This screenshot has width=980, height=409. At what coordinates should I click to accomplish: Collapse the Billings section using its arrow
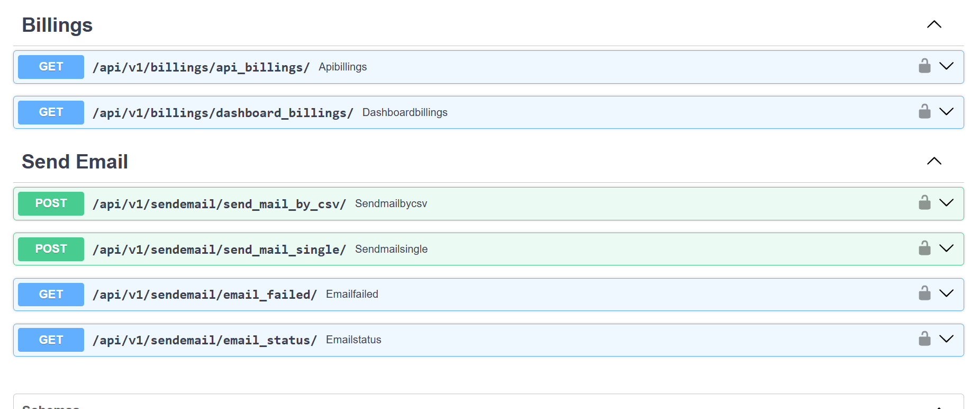click(x=934, y=24)
